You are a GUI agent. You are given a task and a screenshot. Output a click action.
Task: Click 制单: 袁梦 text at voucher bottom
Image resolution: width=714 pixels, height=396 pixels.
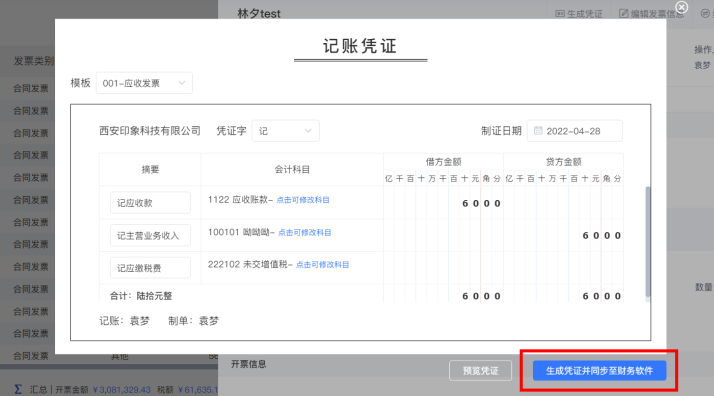pos(194,321)
